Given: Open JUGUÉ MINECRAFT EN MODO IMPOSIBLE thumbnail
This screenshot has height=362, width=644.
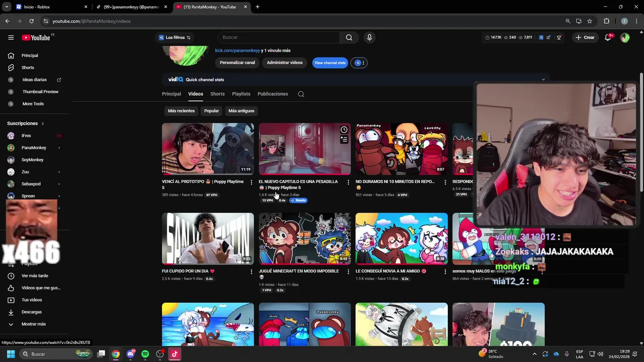Looking at the screenshot, I should click(304, 238).
